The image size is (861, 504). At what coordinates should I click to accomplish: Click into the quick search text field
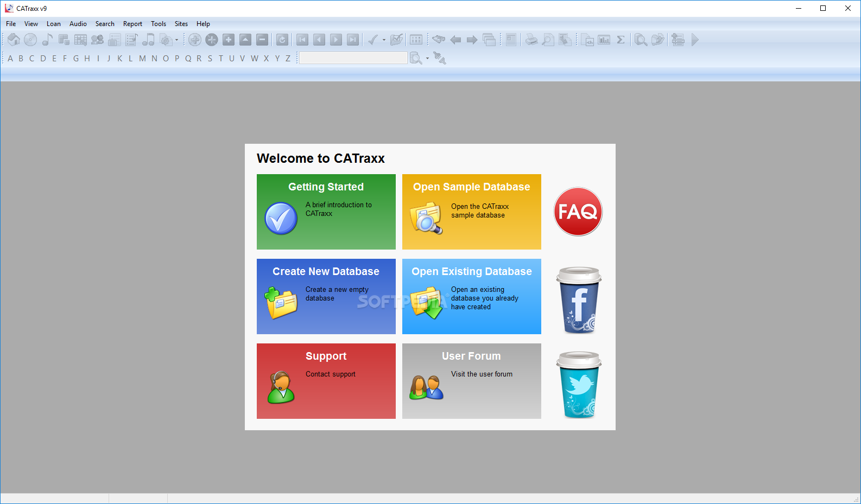[x=353, y=58]
